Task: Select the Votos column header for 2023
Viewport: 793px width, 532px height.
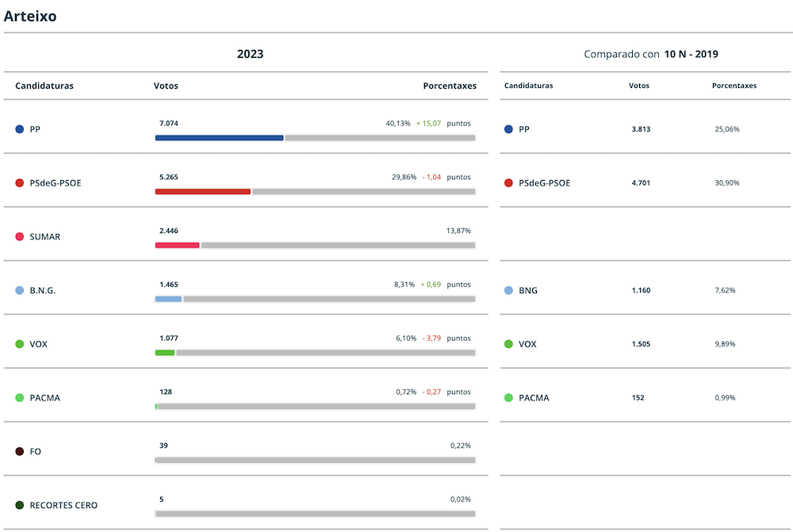Action: 166,86
